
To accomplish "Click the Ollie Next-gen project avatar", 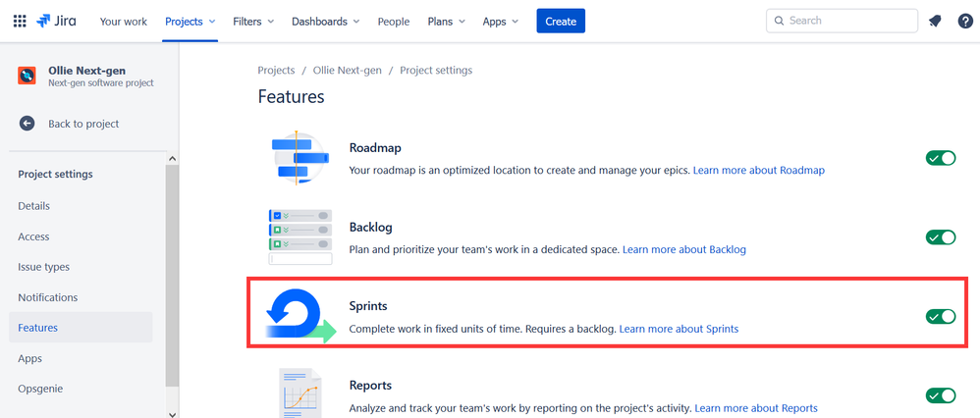I will coord(27,76).
